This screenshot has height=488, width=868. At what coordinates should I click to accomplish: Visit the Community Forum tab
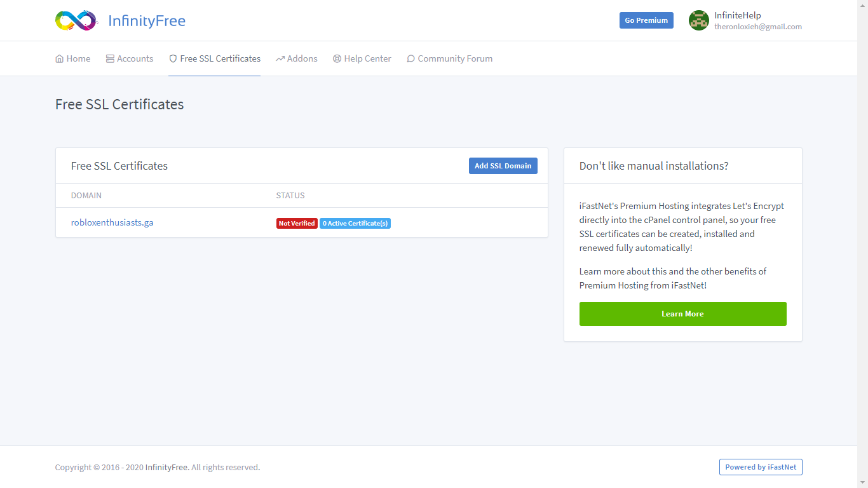(x=450, y=58)
